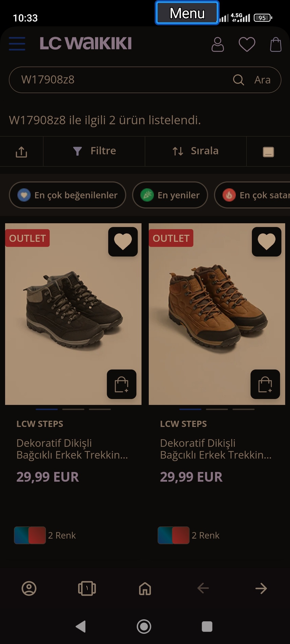Focus the W17908z8 search field
This screenshot has height=644, width=290.
pos(121,80)
